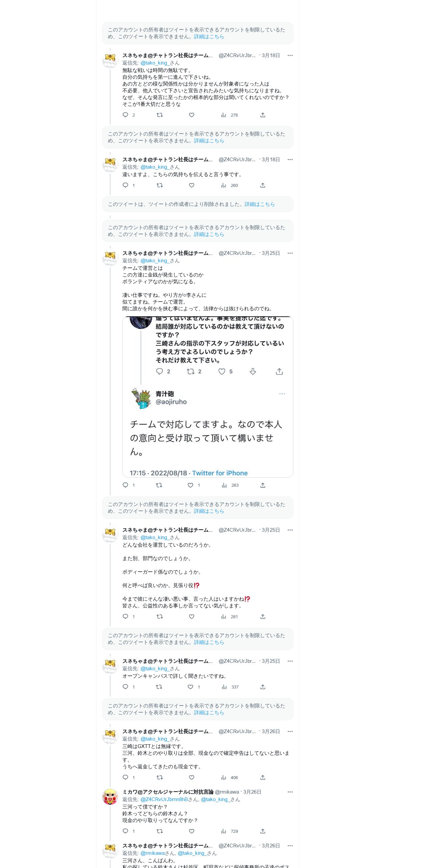Open more options on チームで運営 3月25日 tweet
This screenshot has width=434, height=868.
pyautogui.click(x=290, y=253)
